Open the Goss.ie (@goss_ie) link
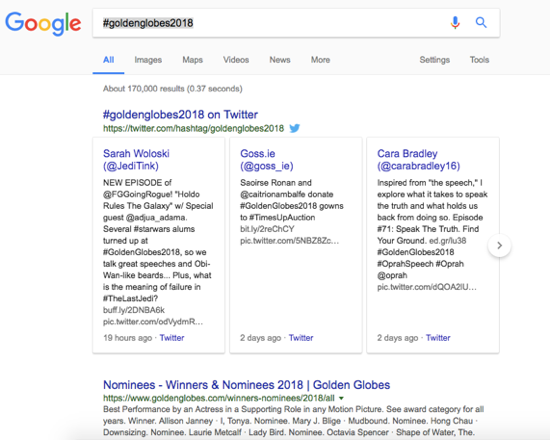The width and height of the screenshot is (550, 440). pos(267,160)
